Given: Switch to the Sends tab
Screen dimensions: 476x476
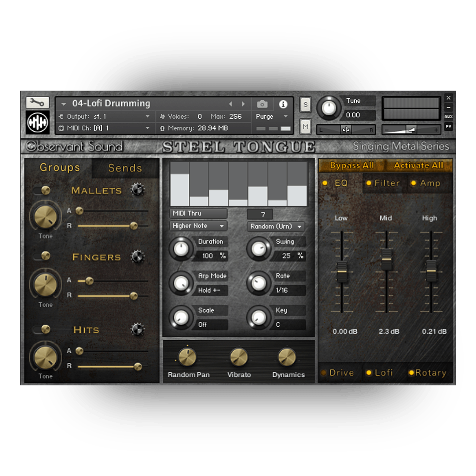Looking at the screenshot, I should pyautogui.click(x=125, y=168).
